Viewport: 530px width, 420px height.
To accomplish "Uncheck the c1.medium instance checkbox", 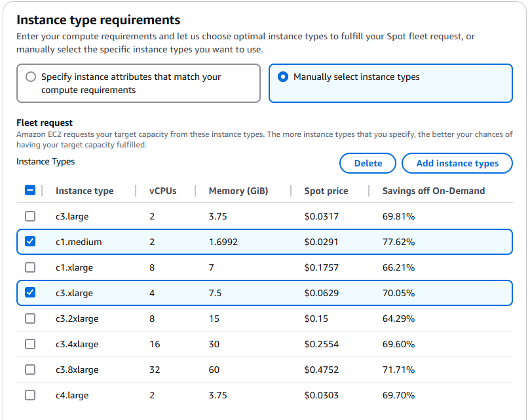I will coord(30,242).
